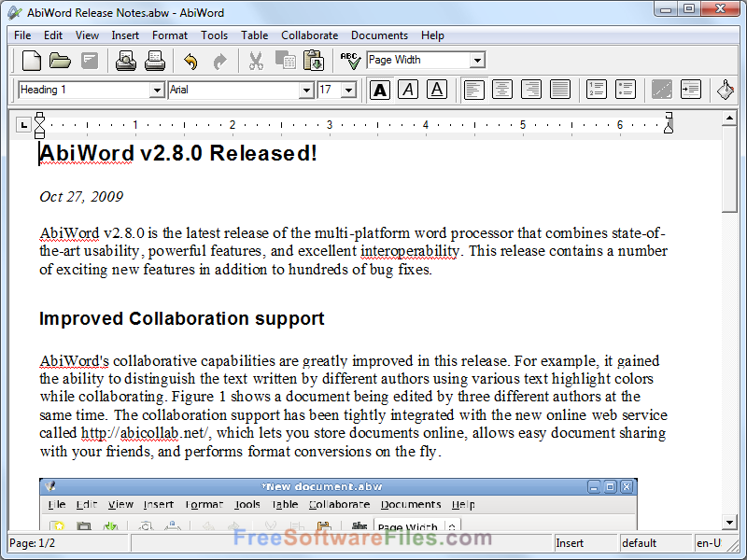Click the 'Improved Collaboration support' heading
The height and width of the screenshot is (560, 747).
coord(181,318)
